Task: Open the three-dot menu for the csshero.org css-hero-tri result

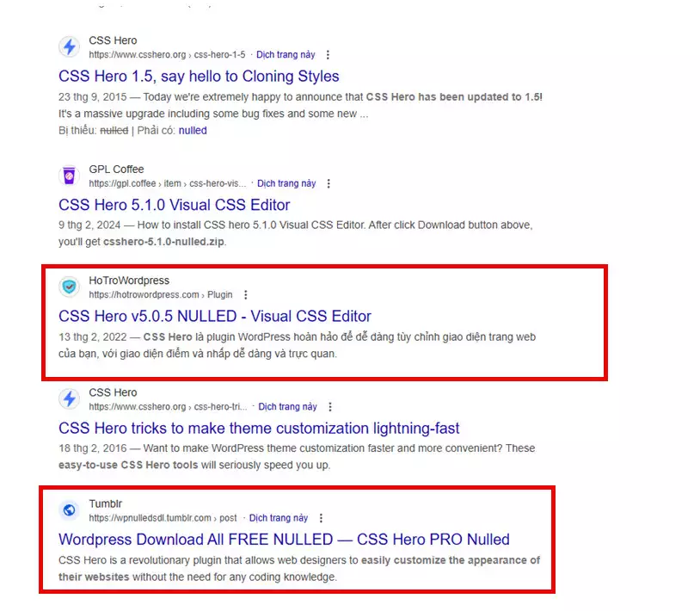Action: [x=330, y=407]
